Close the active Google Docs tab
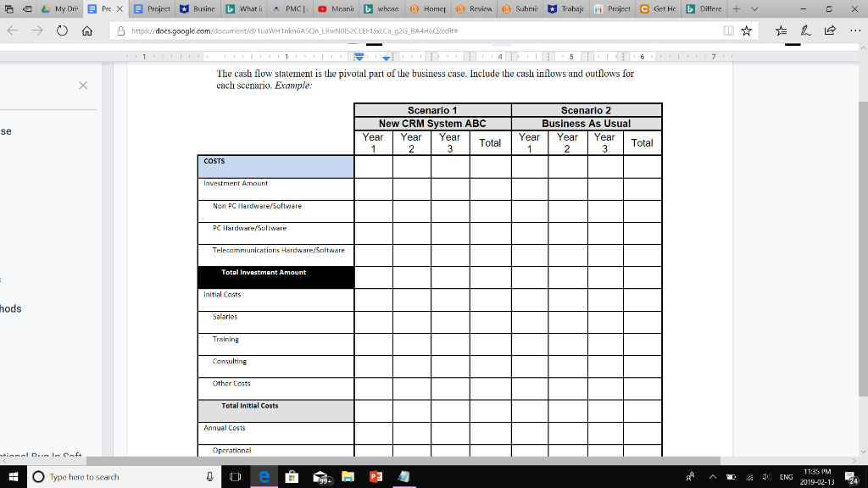Image resolution: width=868 pixels, height=488 pixels. (120, 8)
